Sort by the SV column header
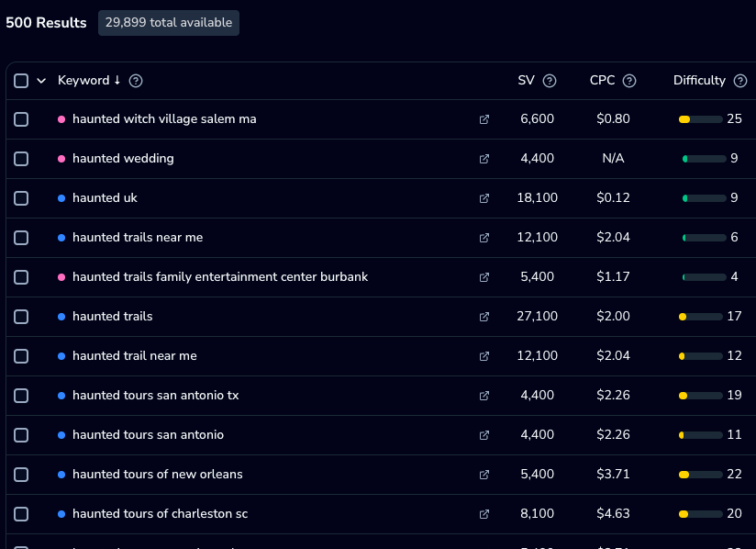The width and height of the screenshot is (756, 549). click(526, 81)
